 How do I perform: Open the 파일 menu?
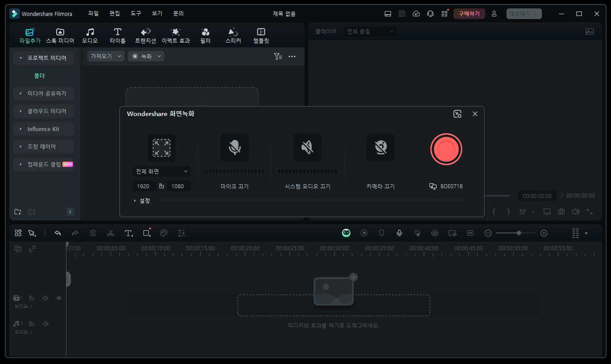(93, 14)
